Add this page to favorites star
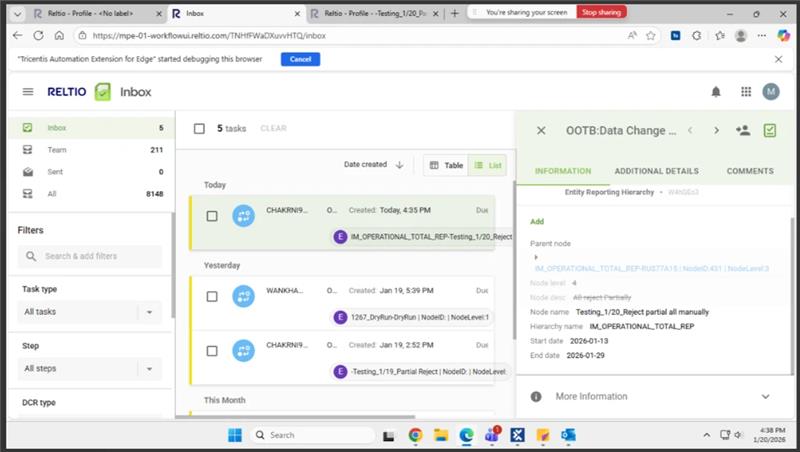The width and height of the screenshot is (800, 452). pos(651,36)
